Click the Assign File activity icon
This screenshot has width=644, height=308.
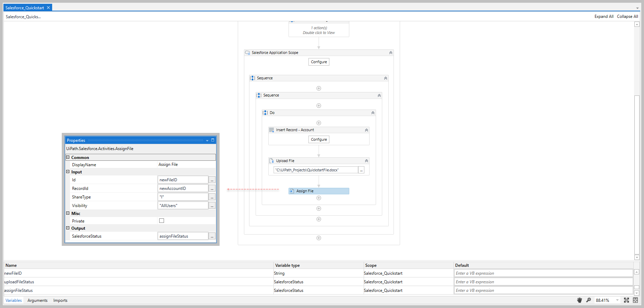pyautogui.click(x=292, y=191)
